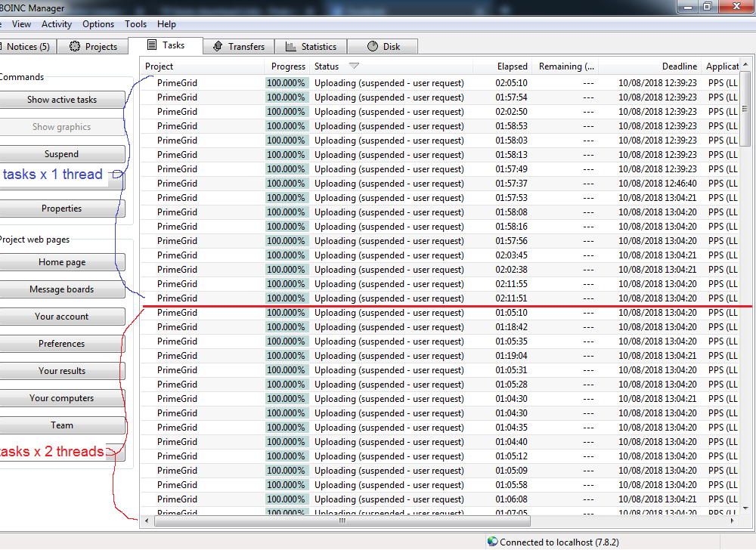Click the Show graphics button
The height and width of the screenshot is (550, 756).
coord(62,127)
